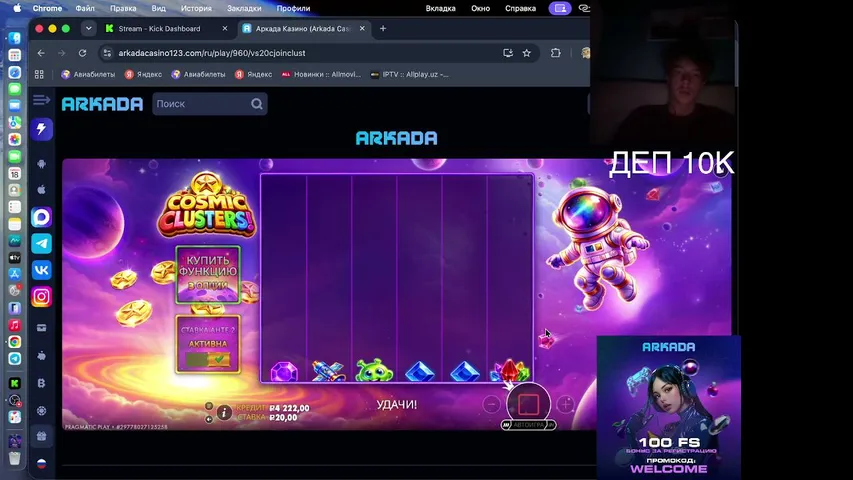This screenshot has width=853, height=480.
Task: Bookmark this page with the star icon
Action: click(x=527, y=53)
